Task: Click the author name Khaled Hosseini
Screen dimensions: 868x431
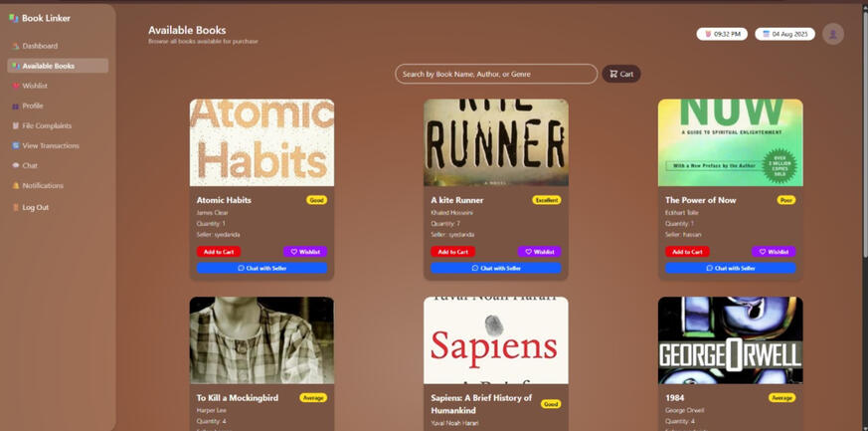Action: point(451,213)
